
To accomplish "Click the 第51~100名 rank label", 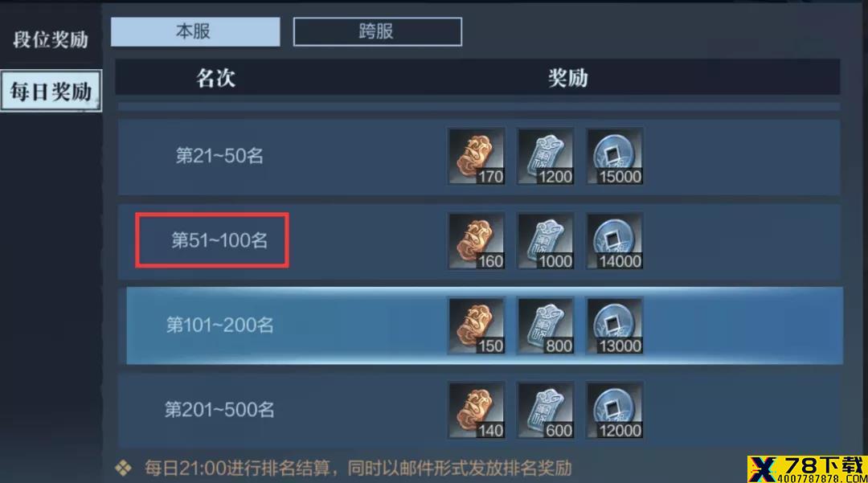I will [219, 240].
